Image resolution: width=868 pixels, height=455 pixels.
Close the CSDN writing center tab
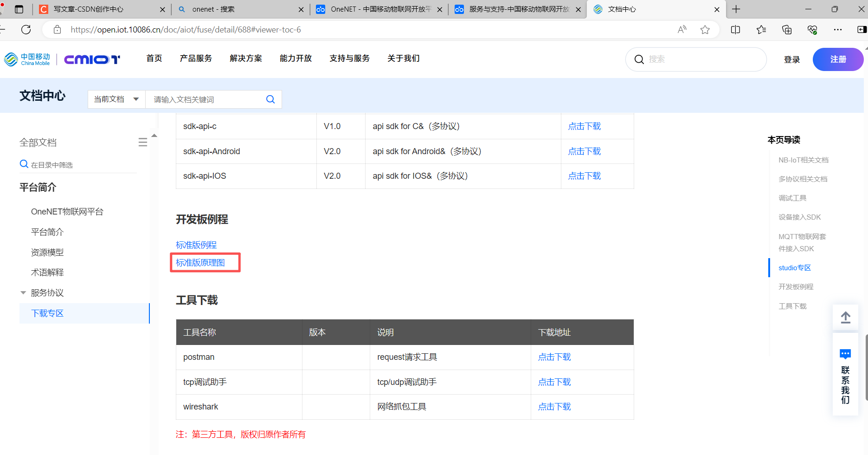(x=162, y=9)
